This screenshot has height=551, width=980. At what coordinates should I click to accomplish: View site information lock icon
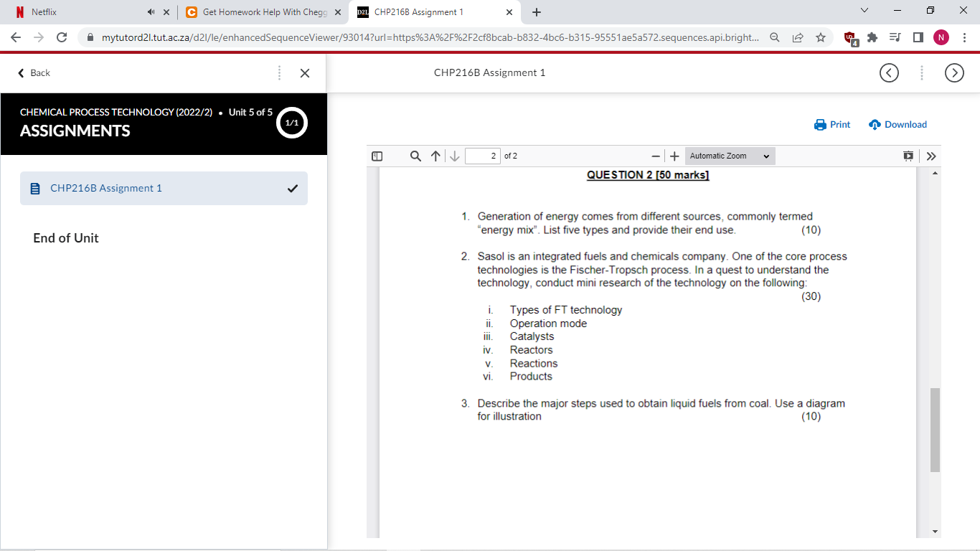click(90, 37)
